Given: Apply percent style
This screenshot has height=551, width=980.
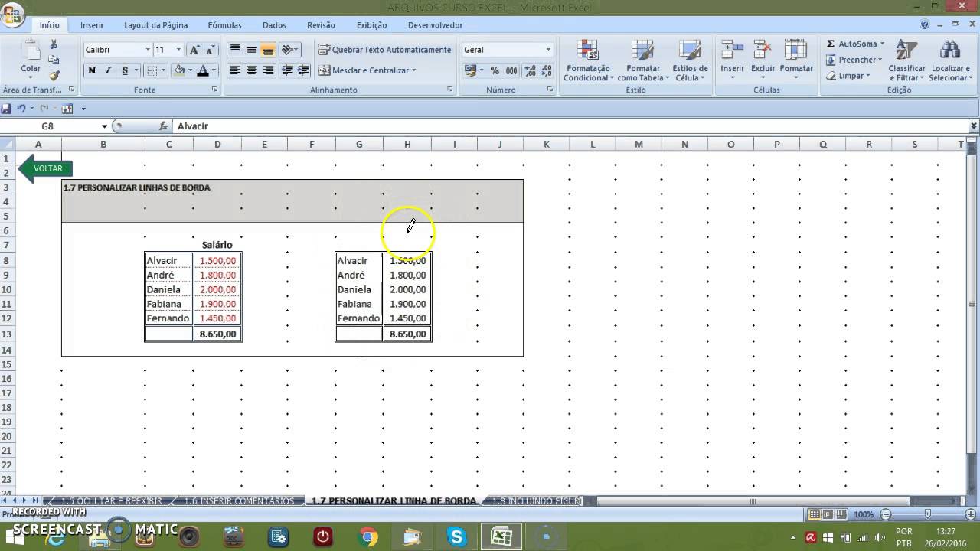Looking at the screenshot, I should pos(495,70).
